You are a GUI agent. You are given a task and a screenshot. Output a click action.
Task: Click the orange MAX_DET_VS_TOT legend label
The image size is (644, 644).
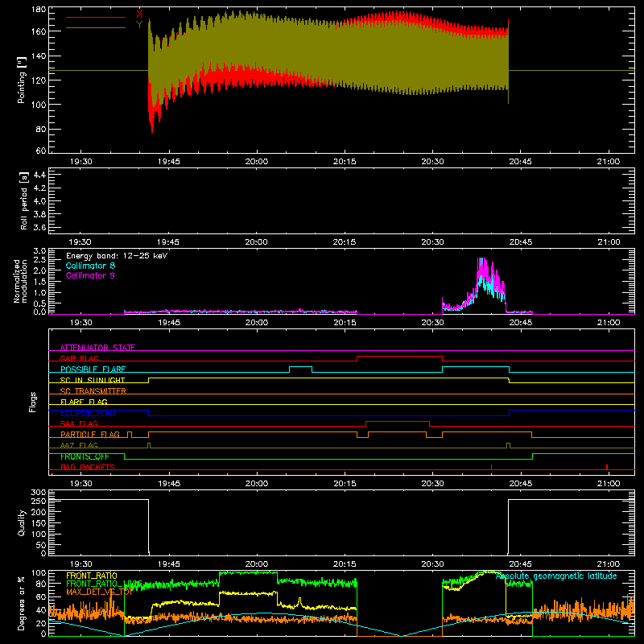(99, 592)
